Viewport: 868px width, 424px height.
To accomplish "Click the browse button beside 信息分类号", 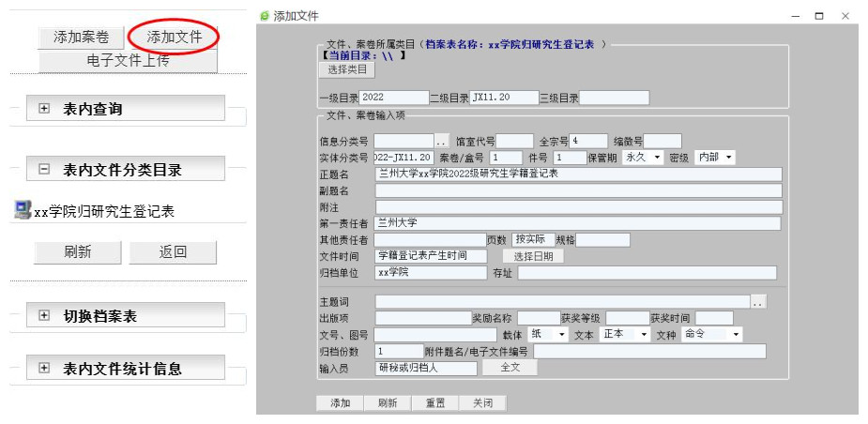I will pyautogui.click(x=442, y=141).
